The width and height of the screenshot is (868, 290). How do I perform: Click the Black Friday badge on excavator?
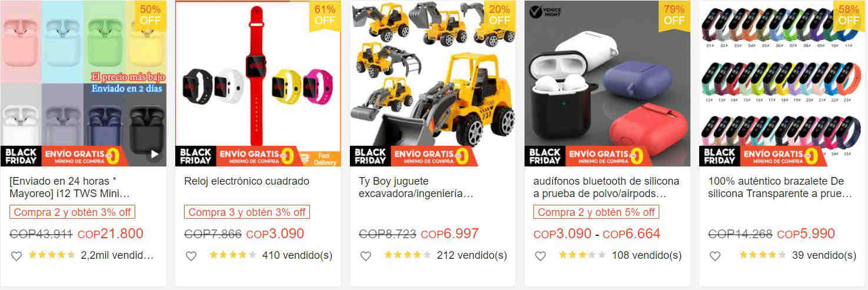[370, 156]
